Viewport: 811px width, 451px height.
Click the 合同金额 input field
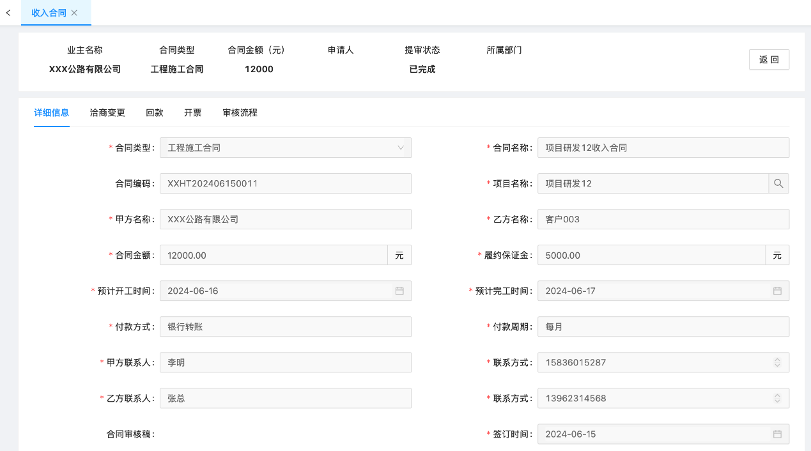point(273,255)
